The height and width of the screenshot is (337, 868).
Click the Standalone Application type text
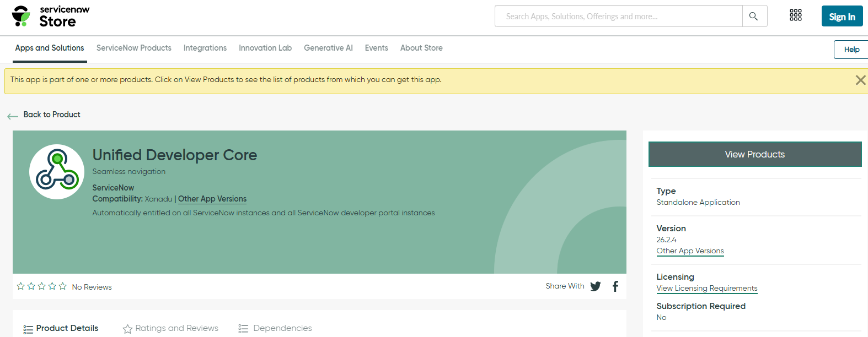pyautogui.click(x=698, y=202)
